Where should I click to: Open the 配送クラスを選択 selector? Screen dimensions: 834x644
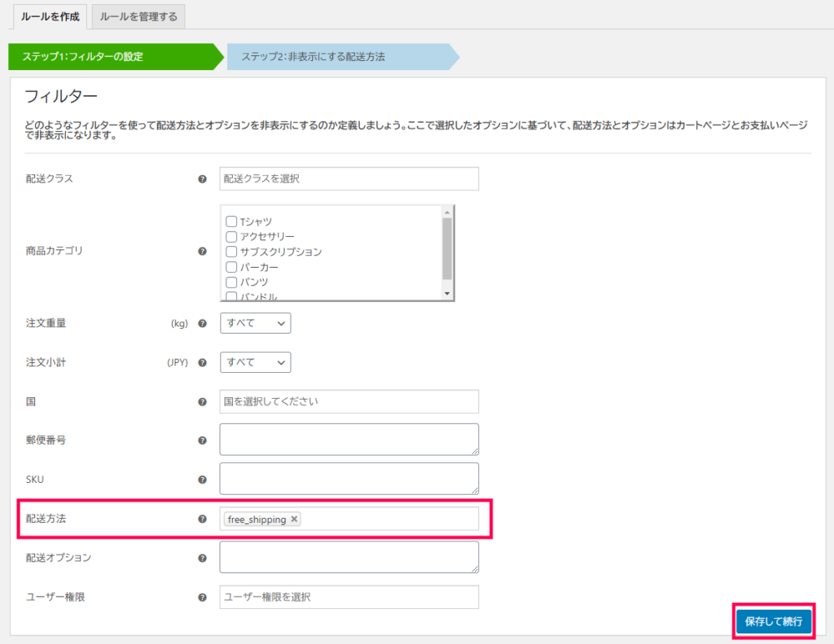(x=349, y=178)
